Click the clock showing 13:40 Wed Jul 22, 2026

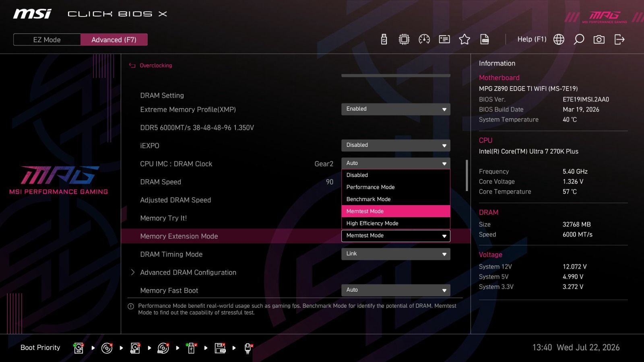pyautogui.click(x=576, y=348)
